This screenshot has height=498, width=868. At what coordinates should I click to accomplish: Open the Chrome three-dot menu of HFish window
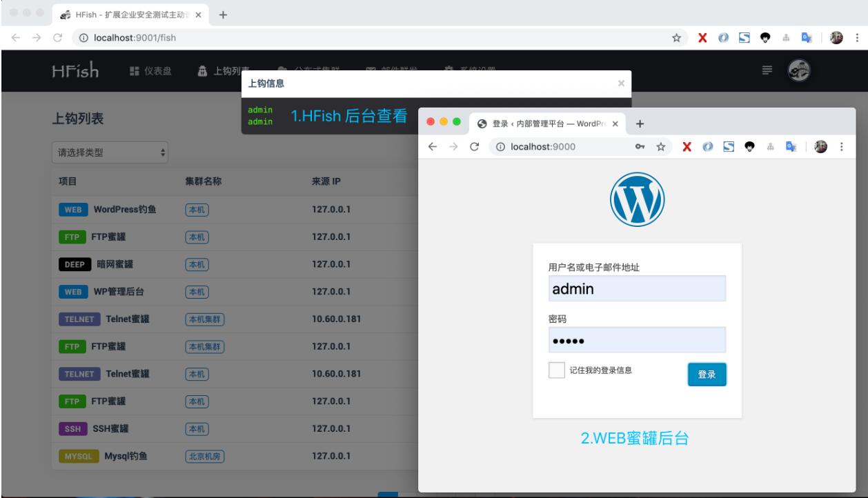[x=856, y=37]
